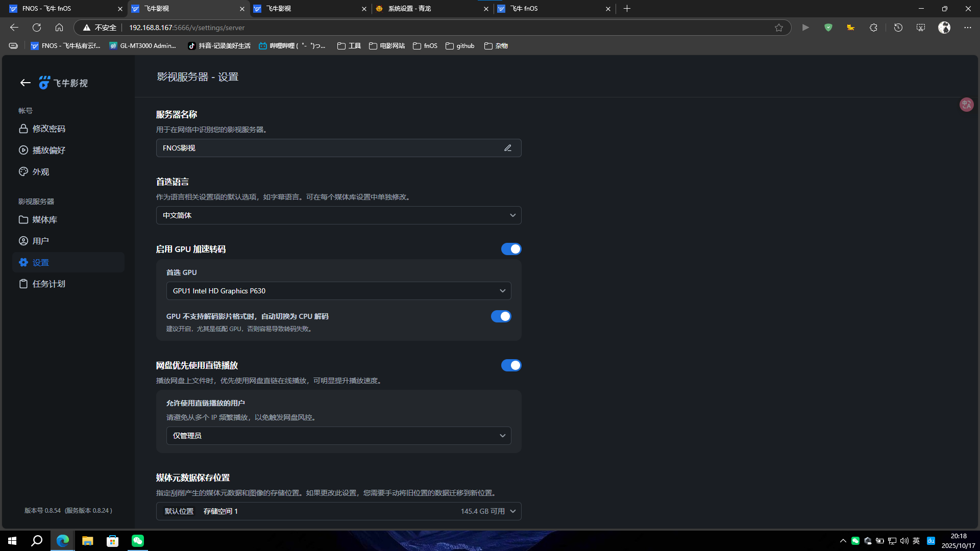Turn off 网盘优先使用直链播放 switch
The width and height of the screenshot is (980, 551).
pos(511,365)
